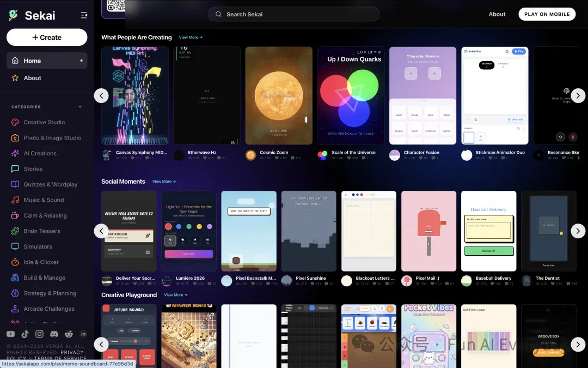
Task: Click the search magnifier icon
Action: pos(218,14)
